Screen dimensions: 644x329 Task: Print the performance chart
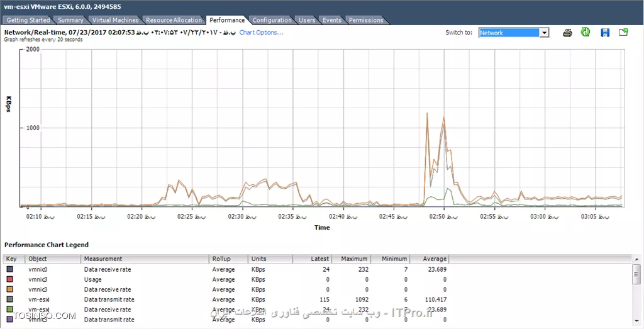(x=567, y=33)
